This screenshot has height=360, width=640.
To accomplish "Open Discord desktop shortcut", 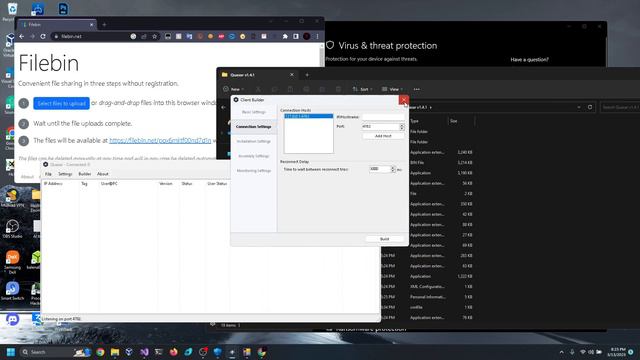I will coord(12,319).
